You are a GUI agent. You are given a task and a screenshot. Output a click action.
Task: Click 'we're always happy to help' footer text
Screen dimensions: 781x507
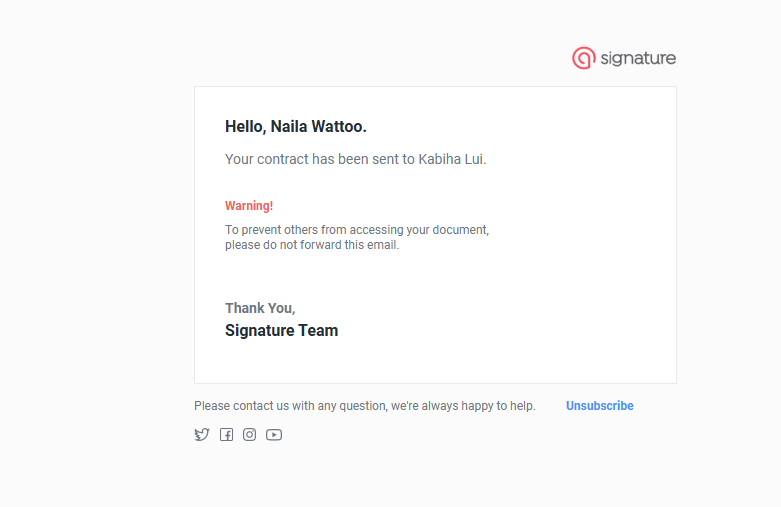pyautogui.click(x=463, y=406)
